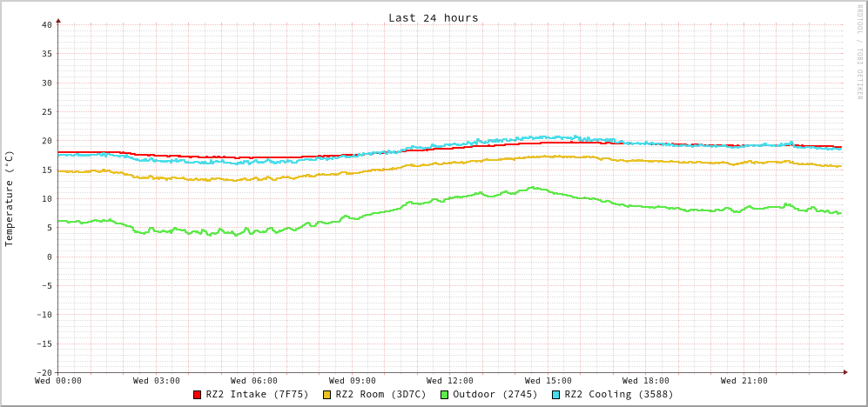Select the RZ2 Room (3D7C) legend label
Image resolution: width=868 pixels, height=407 pixels.
click(x=380, y=394)
